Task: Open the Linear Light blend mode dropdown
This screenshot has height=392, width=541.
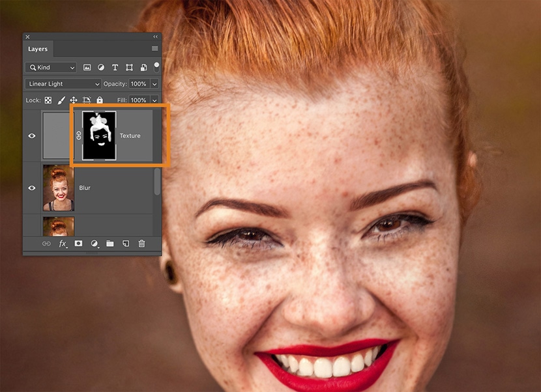Action: pos(63,84)
